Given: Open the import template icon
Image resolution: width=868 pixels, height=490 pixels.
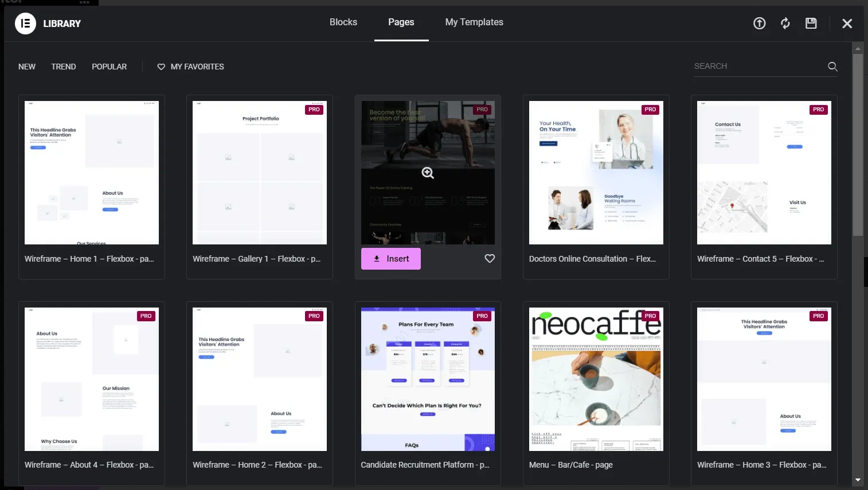Looking at the screenshot, I should 759,23.
